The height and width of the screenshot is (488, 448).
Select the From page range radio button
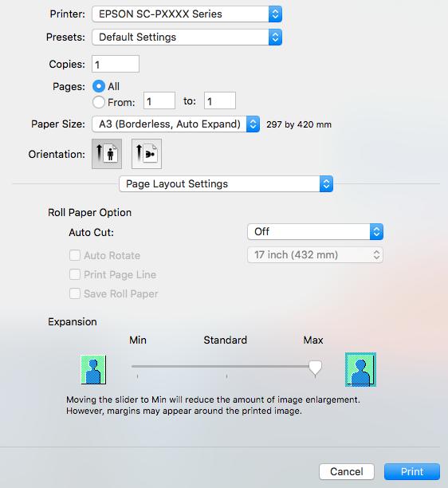point(99,102)
